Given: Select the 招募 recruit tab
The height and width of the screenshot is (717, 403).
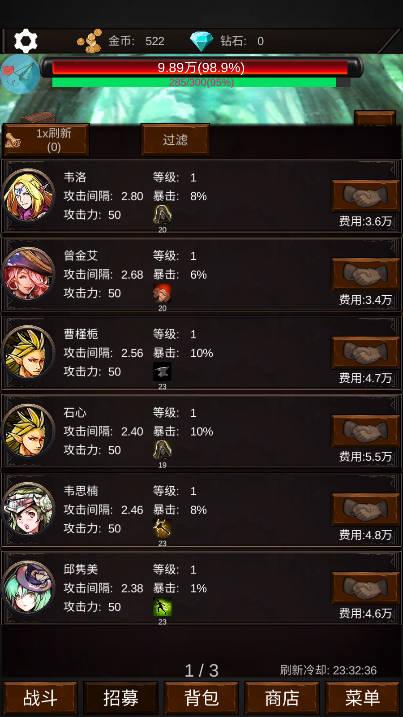Looking at the screenshot, I should (x=121, y=698).
